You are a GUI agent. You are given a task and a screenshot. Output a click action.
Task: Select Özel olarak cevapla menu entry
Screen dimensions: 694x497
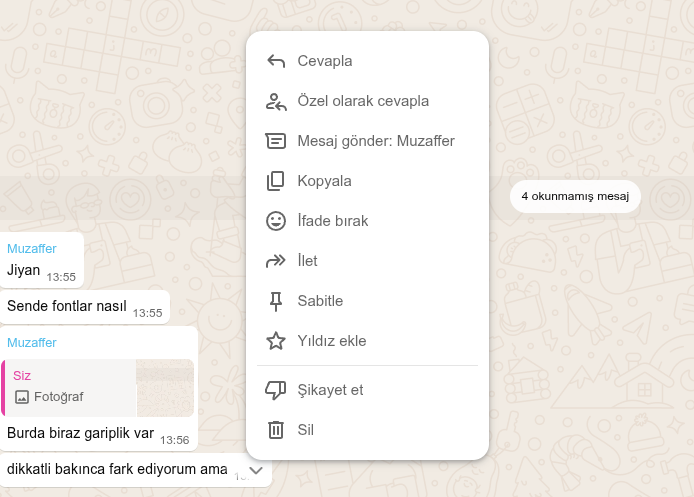coord(363,101)
